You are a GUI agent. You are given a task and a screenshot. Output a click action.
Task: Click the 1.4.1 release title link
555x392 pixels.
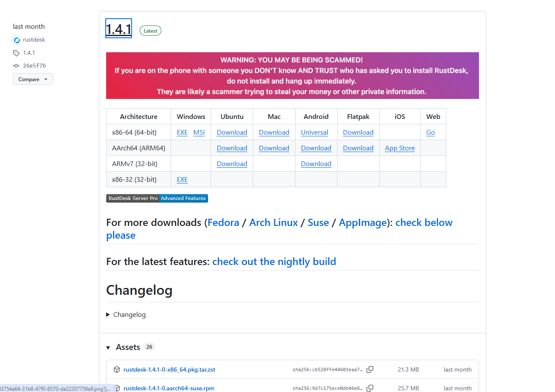[x=118, y=28]
